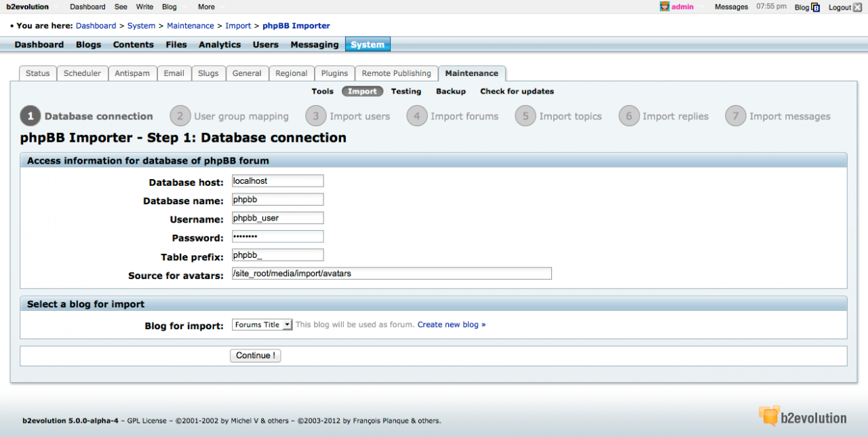Image resolution: width=868 pixels, height=437 pixels.
Task: Focus the Database name input field
Action: pos(277,199)
